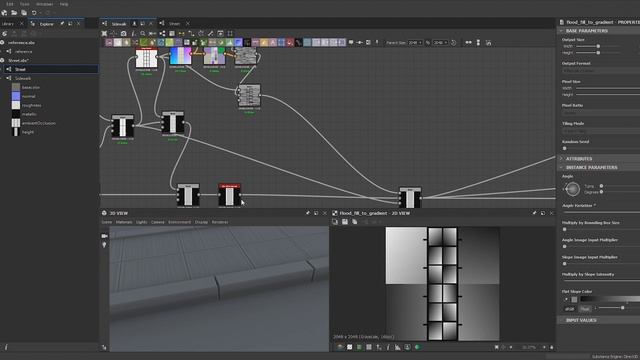640x360 pixels.
Task: Open the Parent Size height dropdown
Action: (440, 42)
